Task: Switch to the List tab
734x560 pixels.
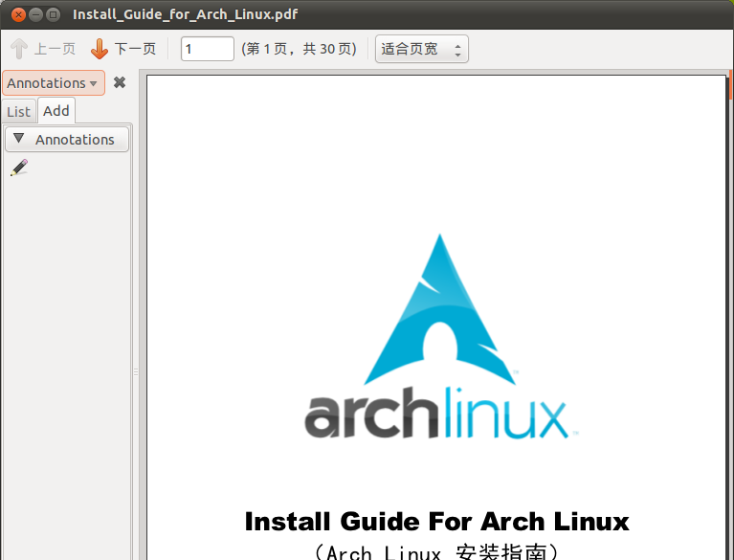Action: (x=19, y=111)
